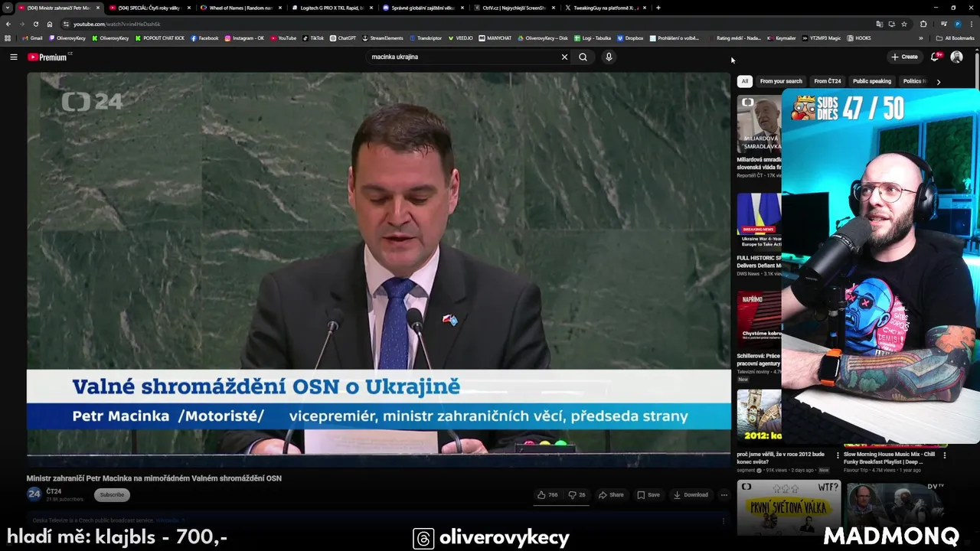The height and width of the screenshot is (551, 980).
Task: Open the ChatGPT bookmark
Action: 343,37
